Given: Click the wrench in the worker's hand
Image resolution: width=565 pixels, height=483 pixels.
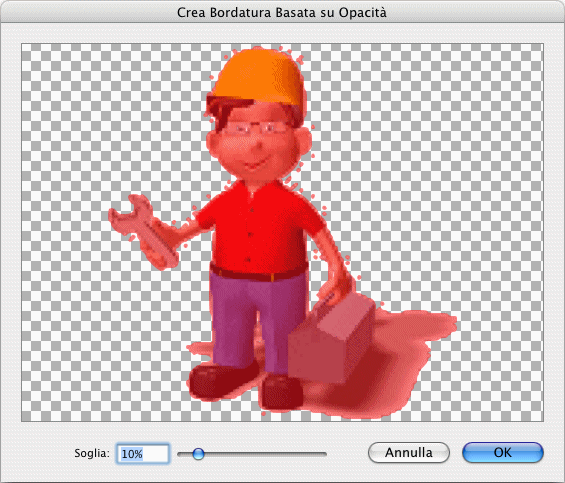Looking at the screenshot, I should click(144, 232).
